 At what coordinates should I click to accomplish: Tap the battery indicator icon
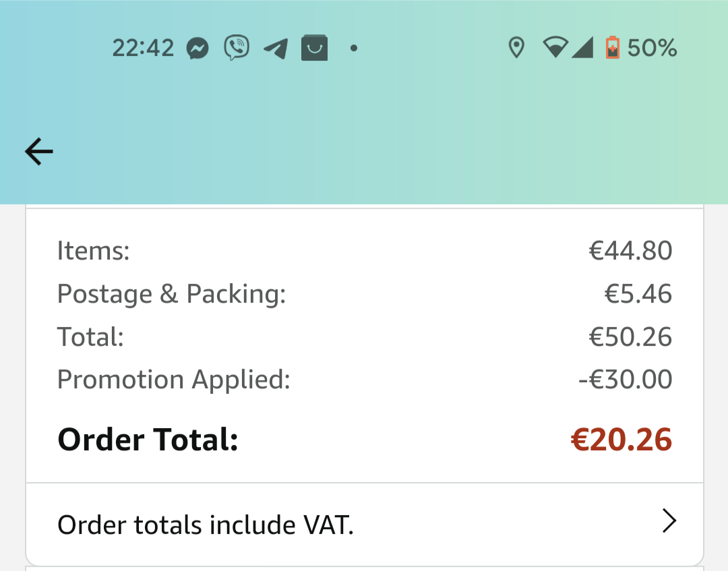[x=612, y=47]
